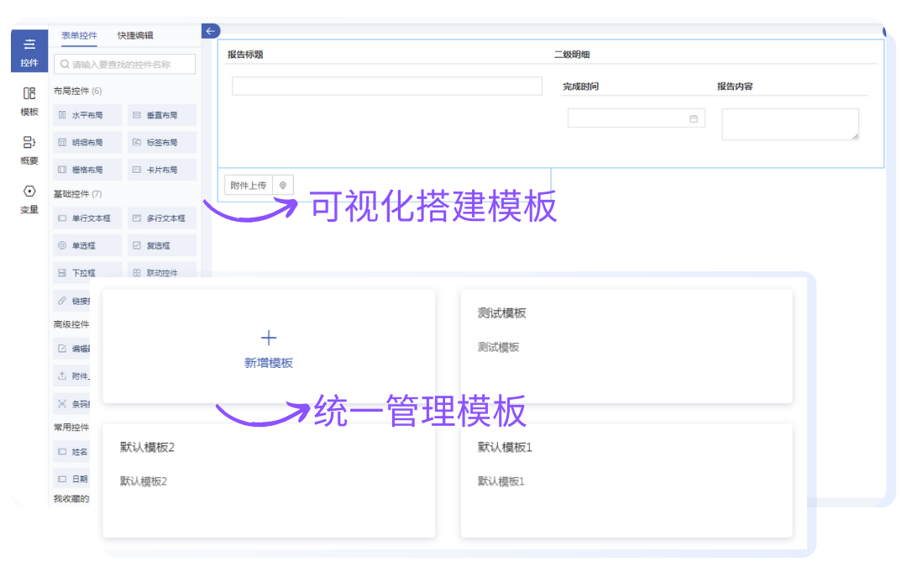Click the 报告标题 text input
The width and height of the screenshot is (907, 588).
[x=387, y=86]
